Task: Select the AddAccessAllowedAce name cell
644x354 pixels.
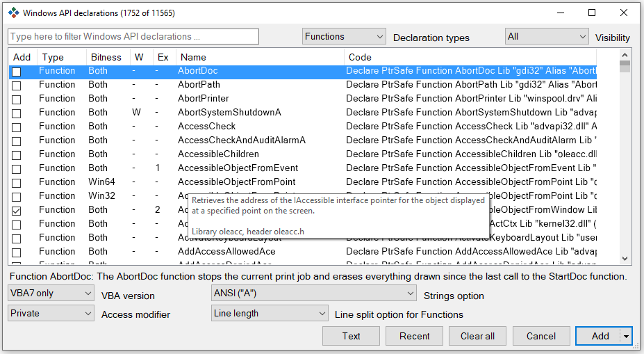Action: tap(226, 252)
